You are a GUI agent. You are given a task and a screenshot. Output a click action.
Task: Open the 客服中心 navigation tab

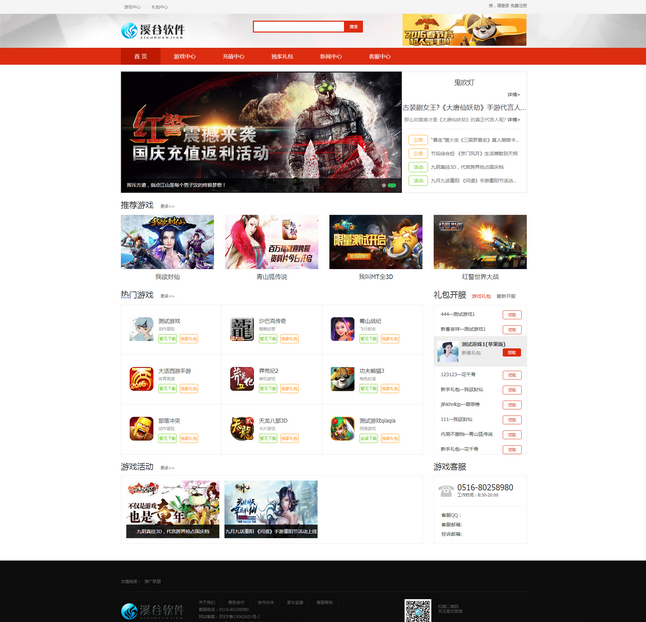tap(379, 56)
